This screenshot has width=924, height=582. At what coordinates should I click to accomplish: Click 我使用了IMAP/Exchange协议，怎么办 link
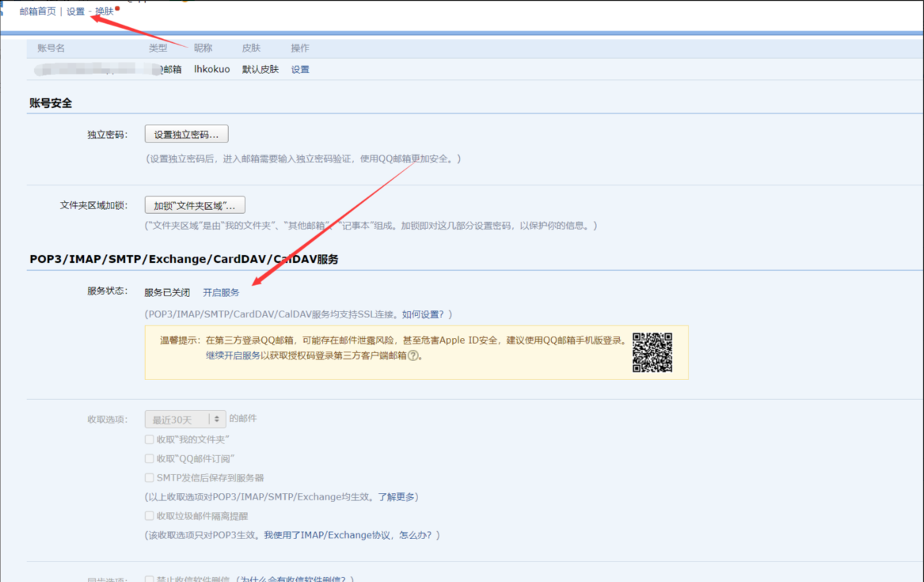(348, 535)
